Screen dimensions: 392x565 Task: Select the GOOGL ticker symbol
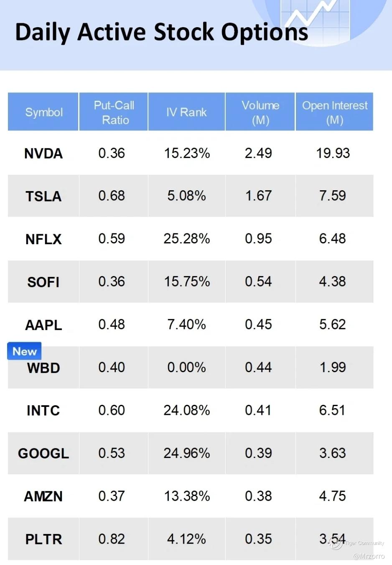tap(43, 453)
